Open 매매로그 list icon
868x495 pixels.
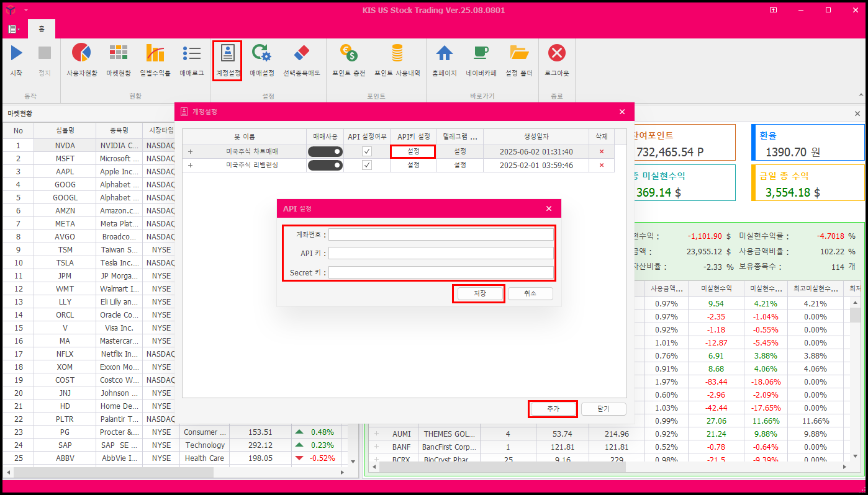(192, 53)
